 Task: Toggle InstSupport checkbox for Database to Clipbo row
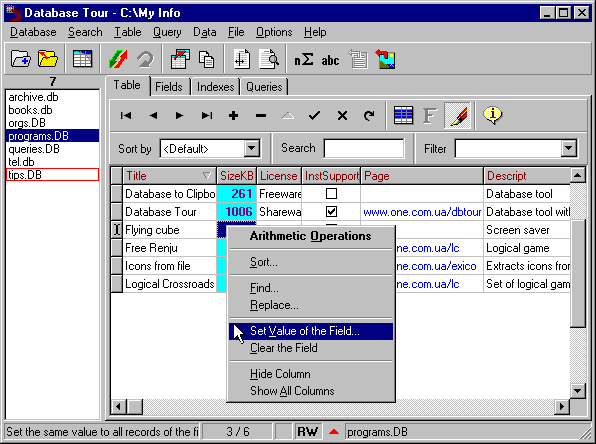(331, 193)
